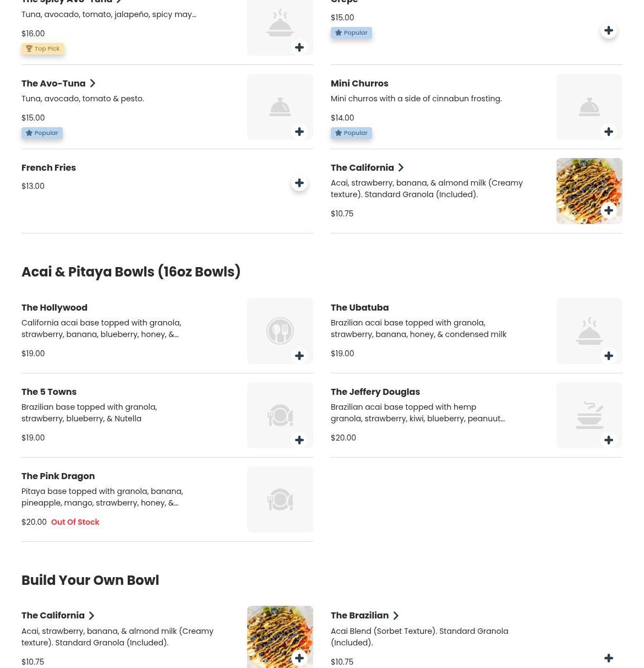Open The Hollywood item details
The image size is (644, 668).
click(54, 307)
